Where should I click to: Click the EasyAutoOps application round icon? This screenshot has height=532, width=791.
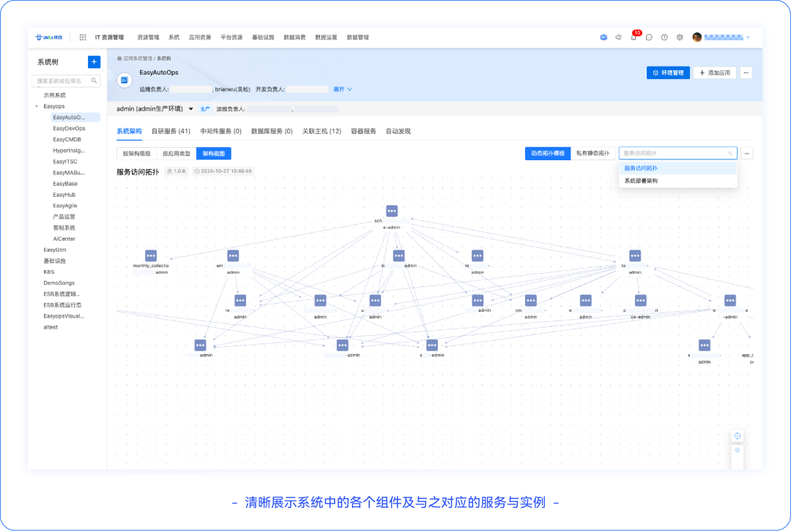[x=125, y=80]
